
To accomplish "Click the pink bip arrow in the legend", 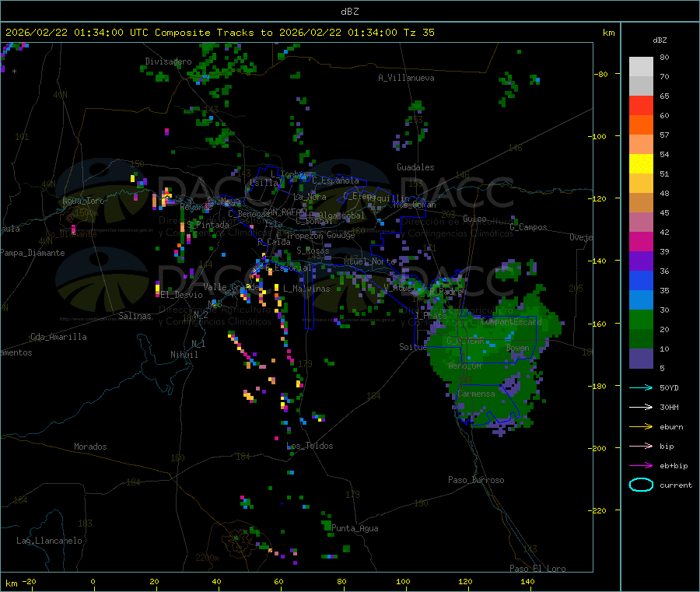I will (x=641, y=446).
